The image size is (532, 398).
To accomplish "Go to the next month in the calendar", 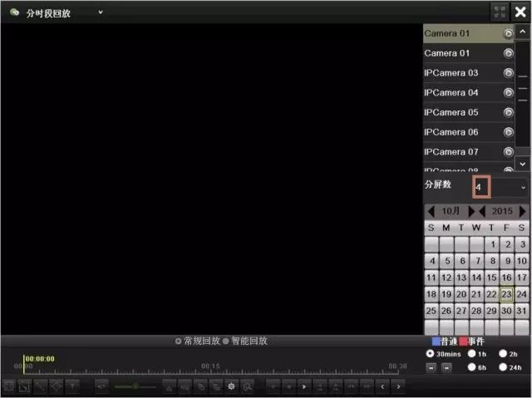I will [471, 212].
